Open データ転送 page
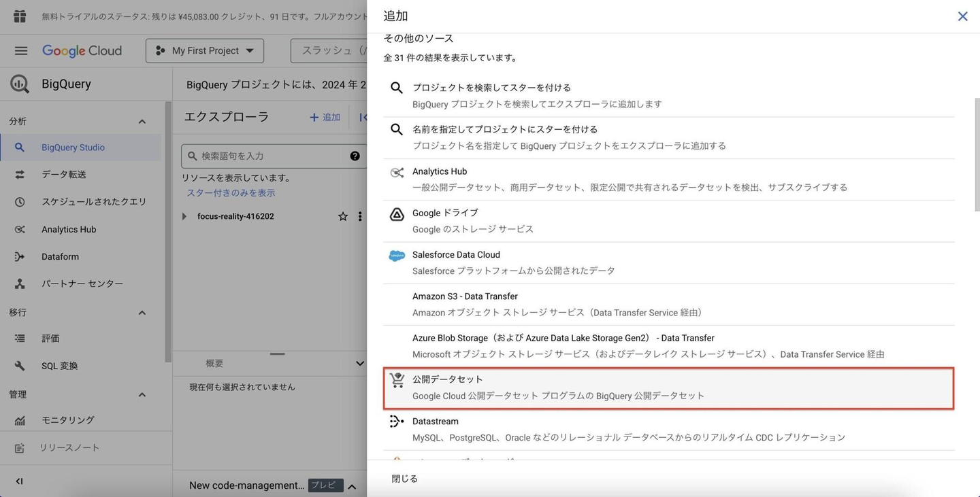 click(x=81, y=175)
